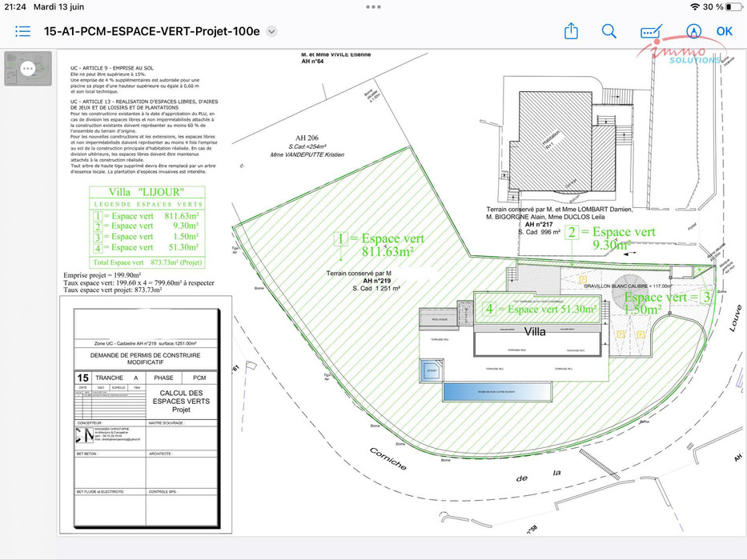Viewport: 747px width, 560px height.
Task: Tap the ellipsis button on page thumbnail
Action: pyautogui.click(x=28, y=69)
